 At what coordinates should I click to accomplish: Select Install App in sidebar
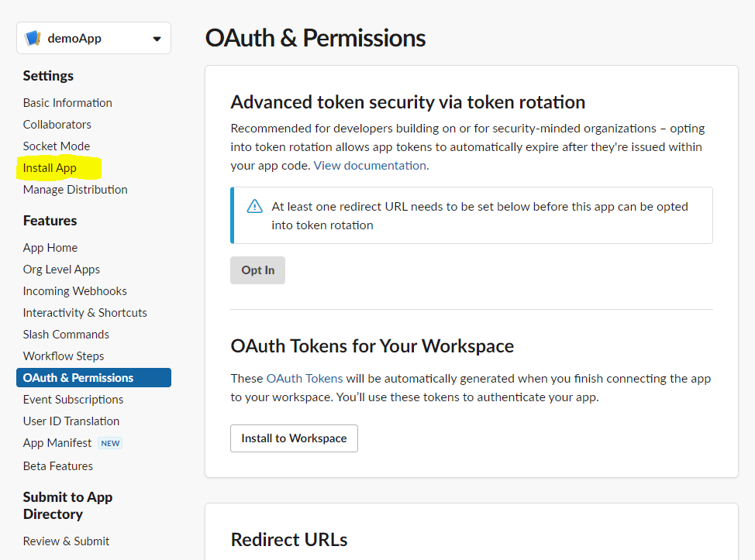50,168
